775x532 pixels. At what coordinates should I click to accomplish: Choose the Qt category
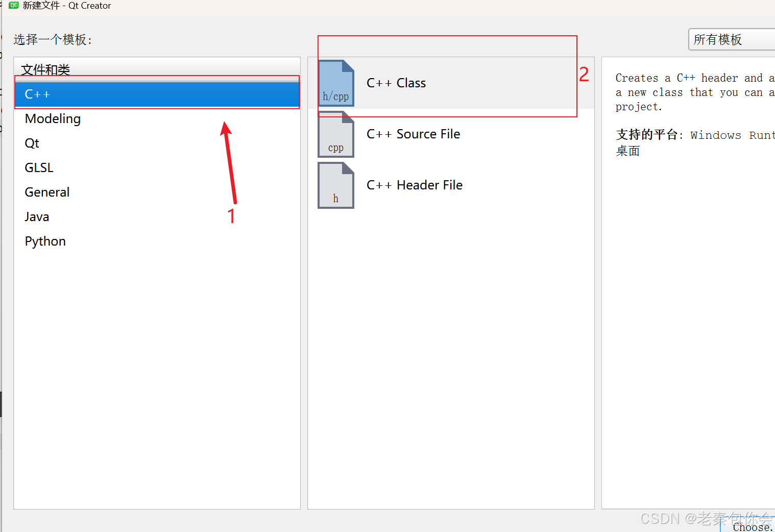coord(157,143)
